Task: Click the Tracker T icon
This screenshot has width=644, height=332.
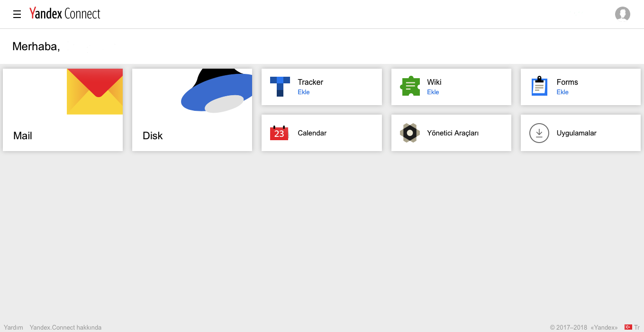Action: [280, 87]
